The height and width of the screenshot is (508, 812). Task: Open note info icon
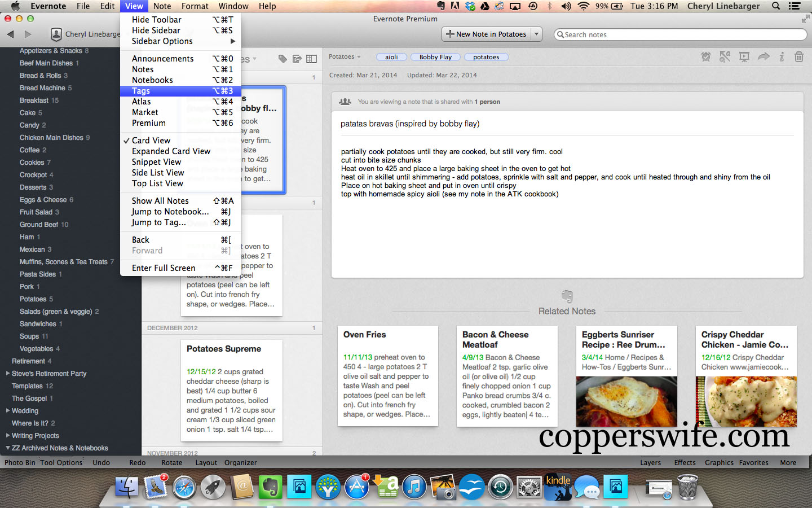click(782, 56)
